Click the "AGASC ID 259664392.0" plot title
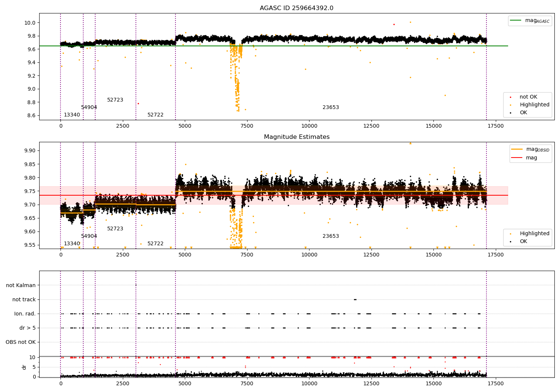The image size is (560, 392). pyautogui.click(x=296, y=8)
